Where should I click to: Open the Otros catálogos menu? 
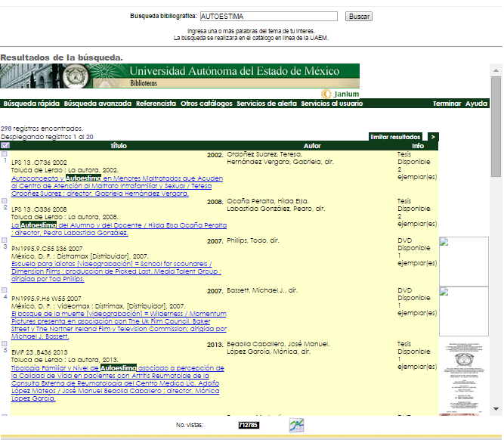click(206, 104)
